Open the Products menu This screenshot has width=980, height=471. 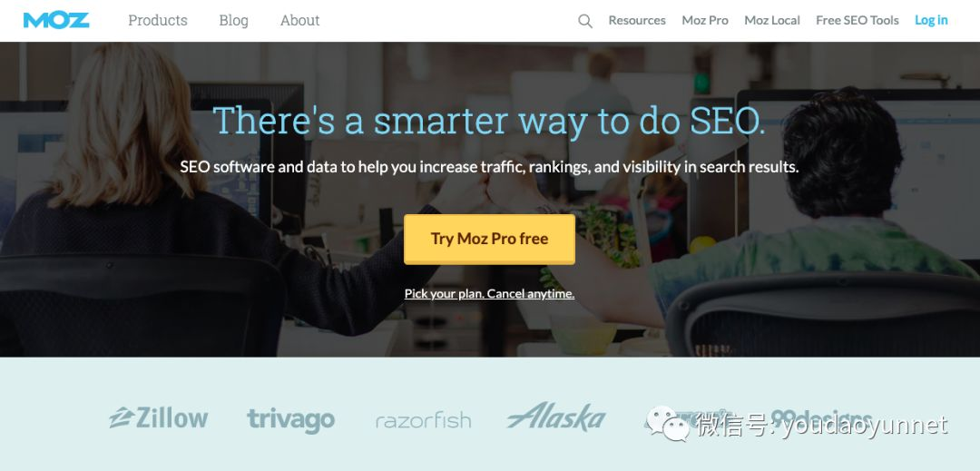tap(158, 21)
